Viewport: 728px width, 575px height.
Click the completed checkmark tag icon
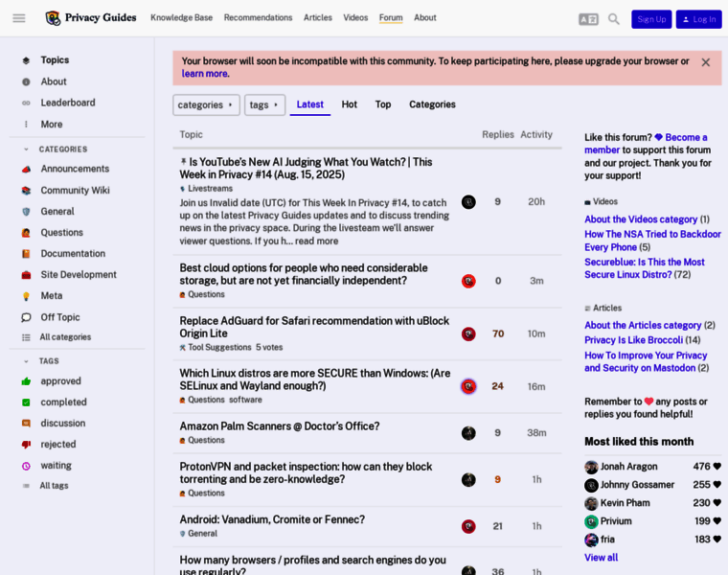coord(26,402)
